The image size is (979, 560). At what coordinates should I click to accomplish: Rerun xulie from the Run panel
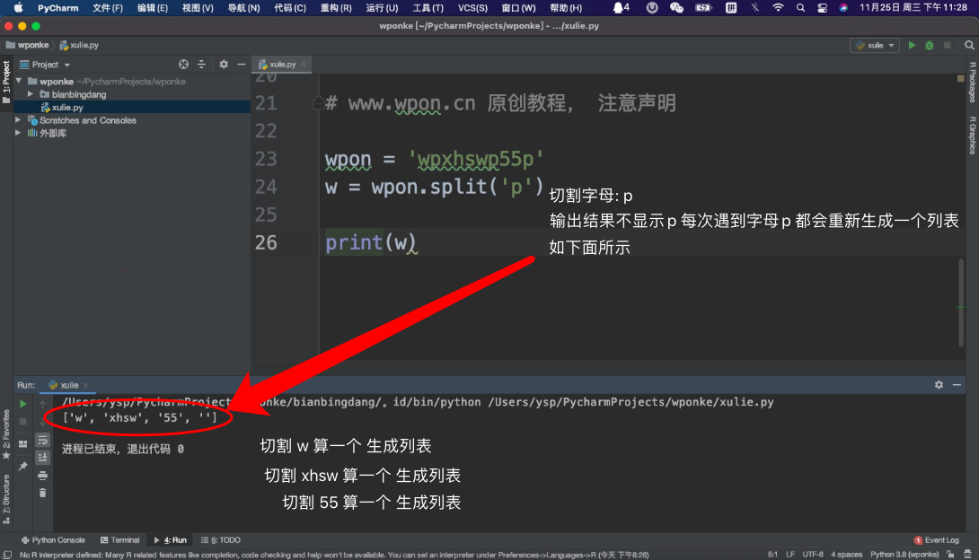click(x=23, y=404)
